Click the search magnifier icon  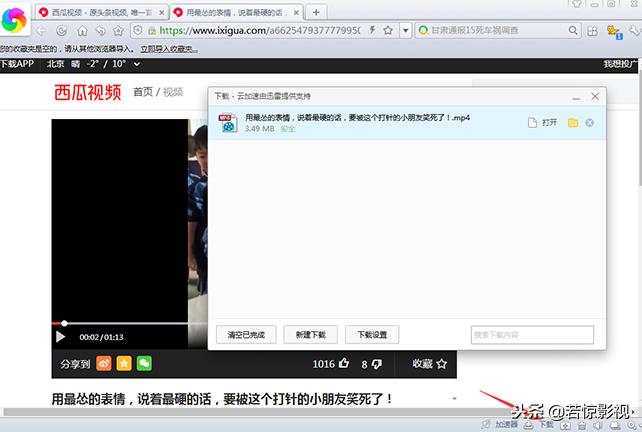[x=573, y=30]
